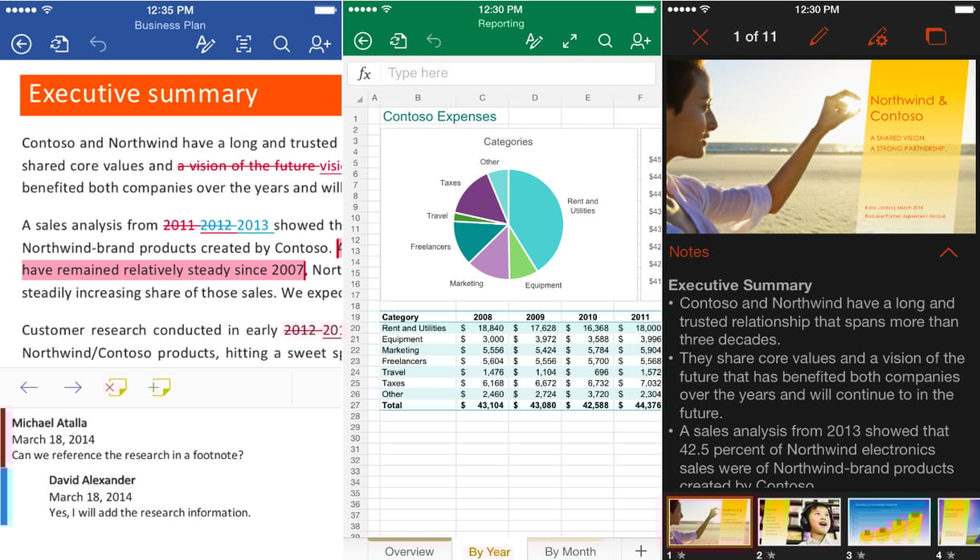
Task: Add new comment note icon in Word
Action: (x=159, y=388)
